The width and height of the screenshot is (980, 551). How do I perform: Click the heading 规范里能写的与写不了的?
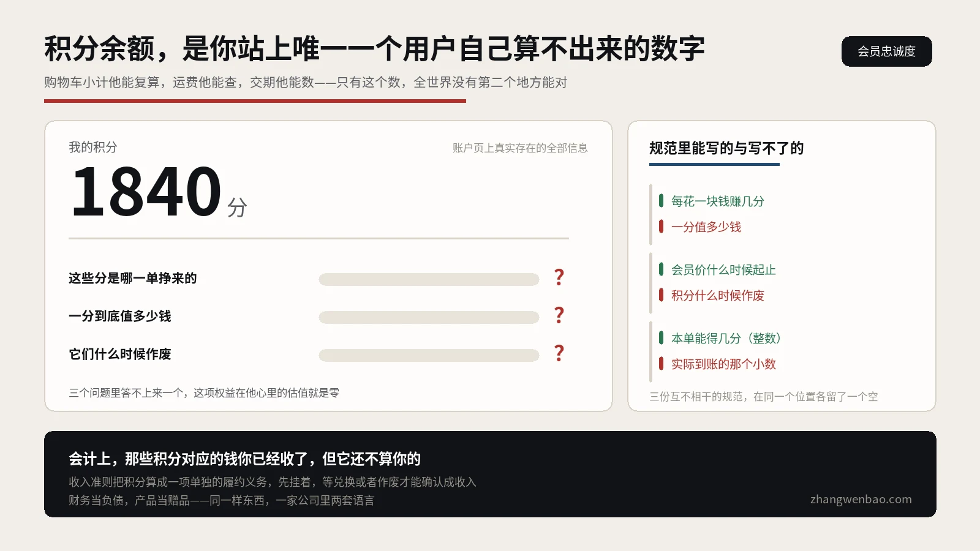click(x=726, y=148)
